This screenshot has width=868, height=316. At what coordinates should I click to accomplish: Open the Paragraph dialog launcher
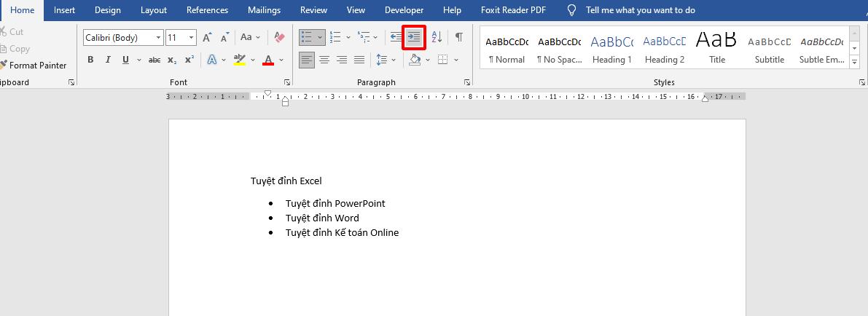tap(467, 82)
